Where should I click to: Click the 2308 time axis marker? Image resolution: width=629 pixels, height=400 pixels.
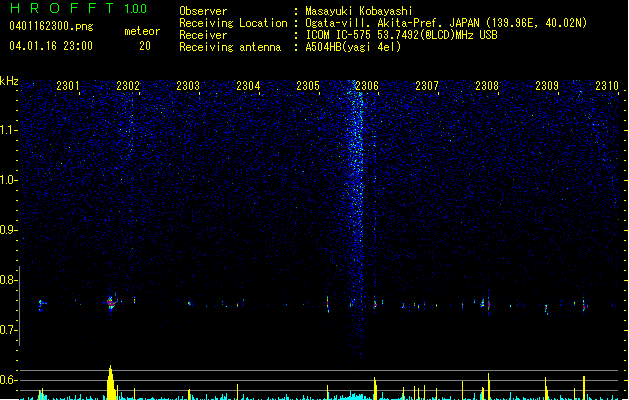click(487, 86)
